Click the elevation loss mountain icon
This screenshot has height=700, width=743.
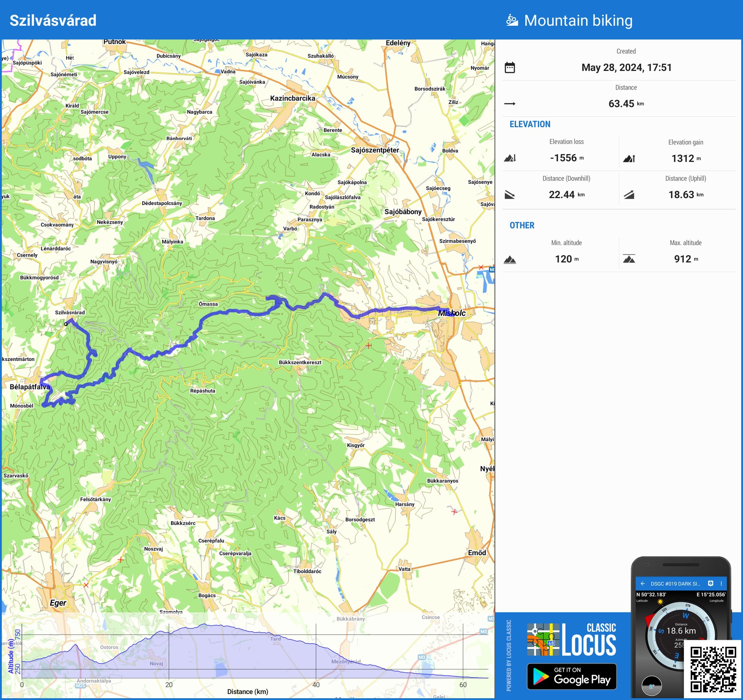pos(510,158)
